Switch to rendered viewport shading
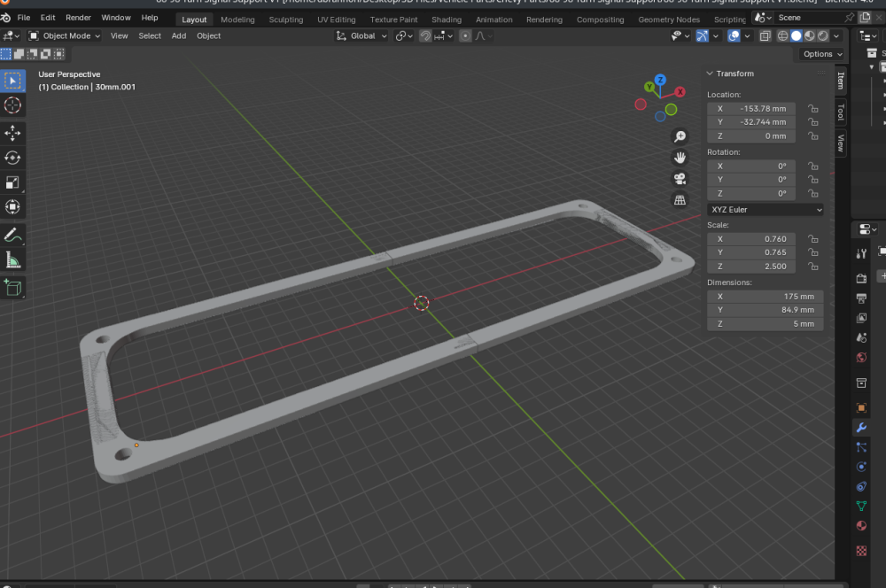Screen dimensions: 886x588 click(823, 36)
